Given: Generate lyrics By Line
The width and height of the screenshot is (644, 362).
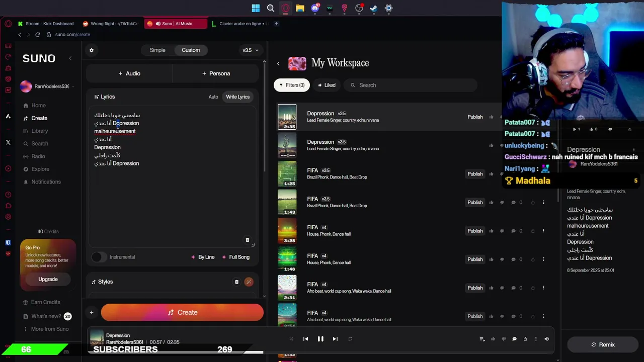Looking at the screenshot, I should coord(203,257).
